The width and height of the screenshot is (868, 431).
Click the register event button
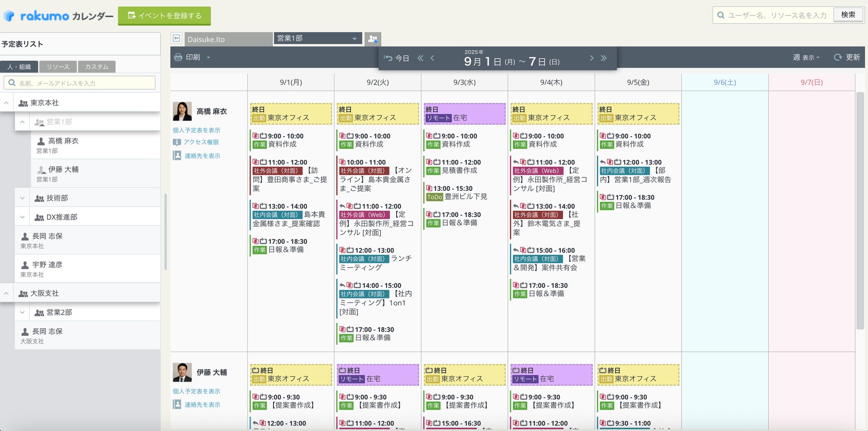(x=164, y=16)
